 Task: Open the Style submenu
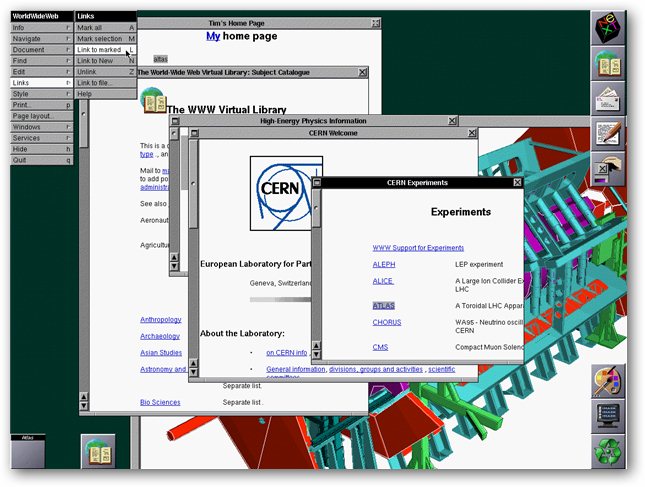[x=42, y=94]
